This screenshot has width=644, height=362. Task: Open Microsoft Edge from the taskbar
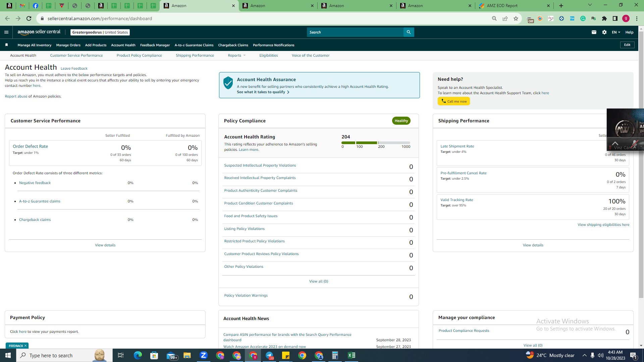point(138,355)
